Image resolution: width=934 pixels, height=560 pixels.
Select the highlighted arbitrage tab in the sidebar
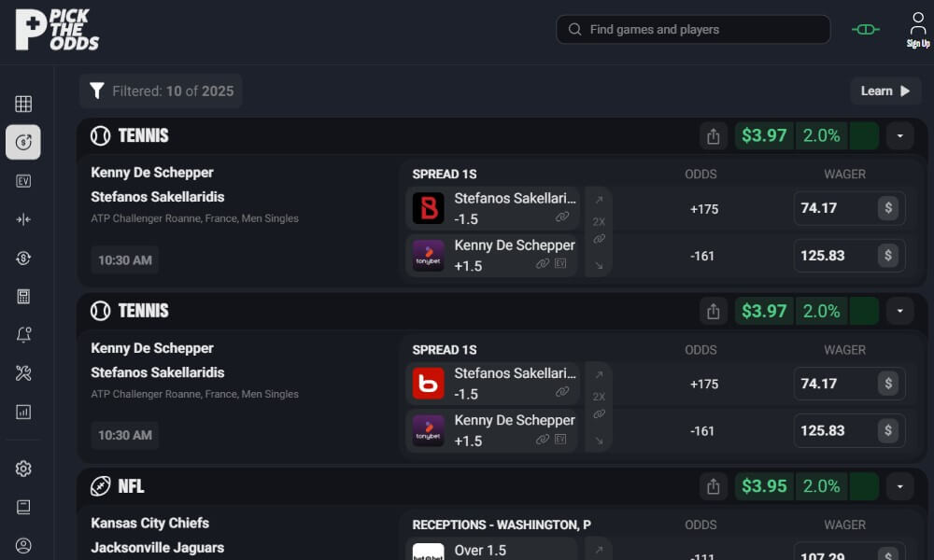23,142
